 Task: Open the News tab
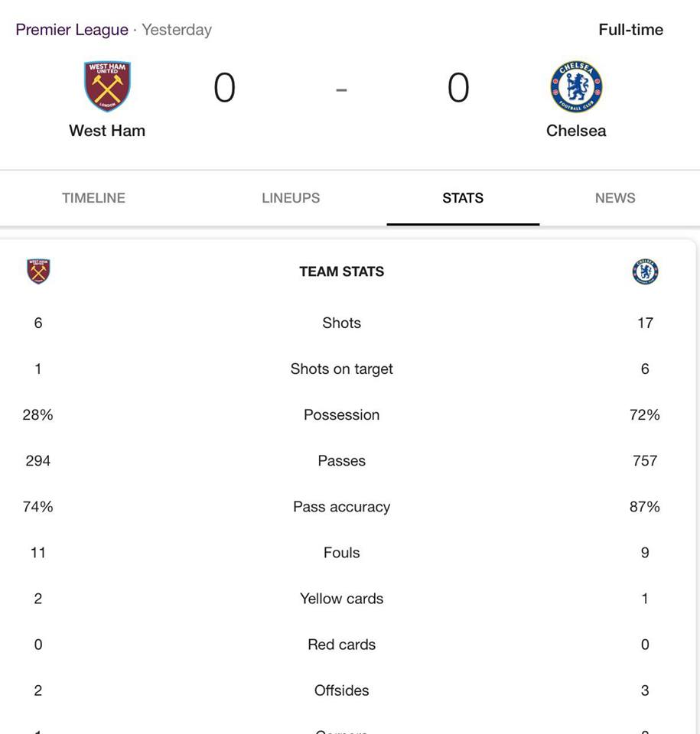tap(615, 198)
